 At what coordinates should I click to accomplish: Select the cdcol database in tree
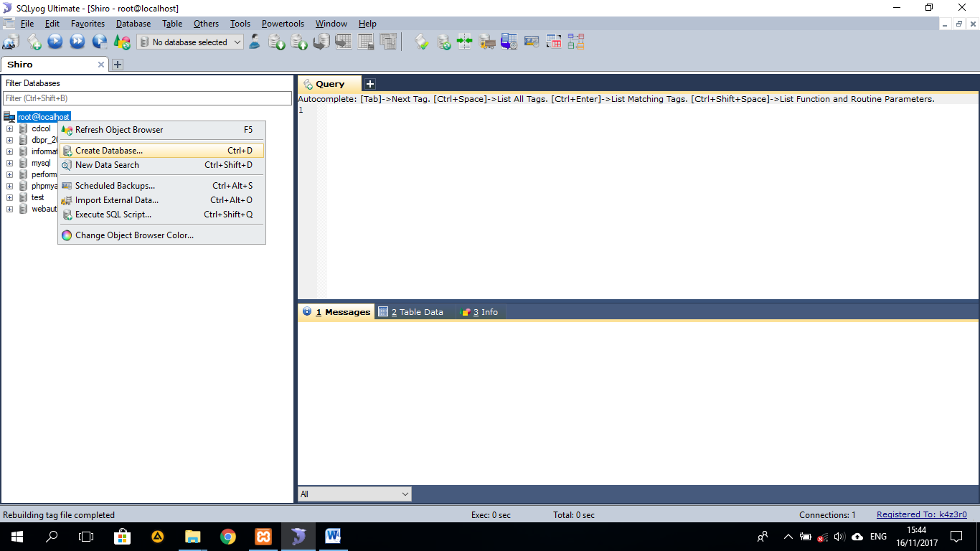(x=41, y=128)
